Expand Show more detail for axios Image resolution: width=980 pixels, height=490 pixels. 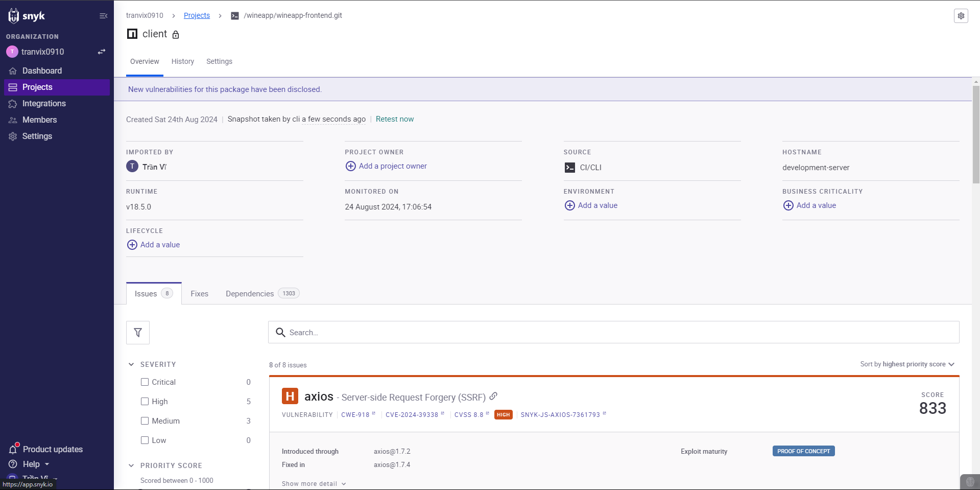[314, 484]
